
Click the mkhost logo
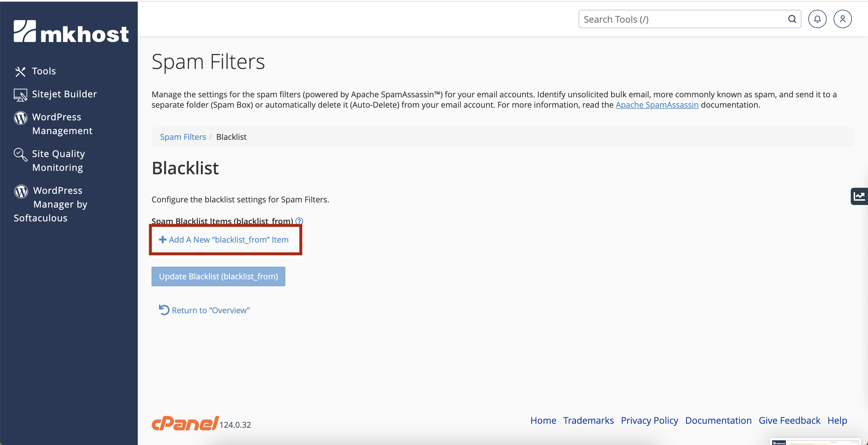coord(71,32)
